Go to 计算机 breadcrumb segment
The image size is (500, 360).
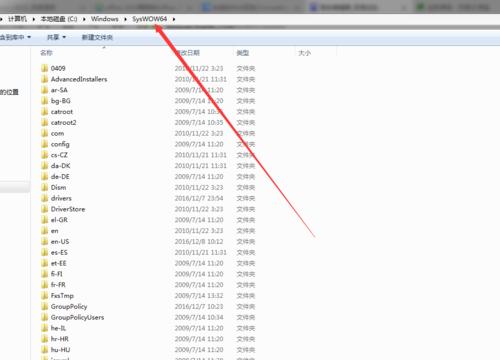tap(17, 19)
